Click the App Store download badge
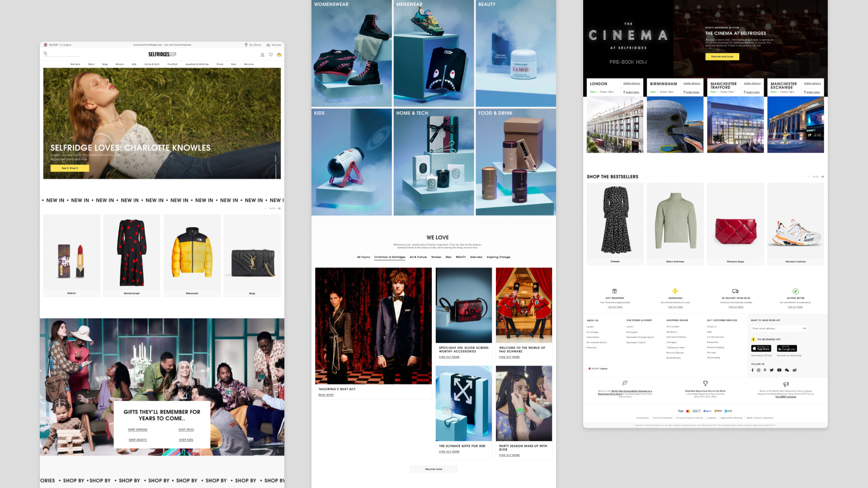This screenshot has height=488, width=868. click(x=761, y=348)
